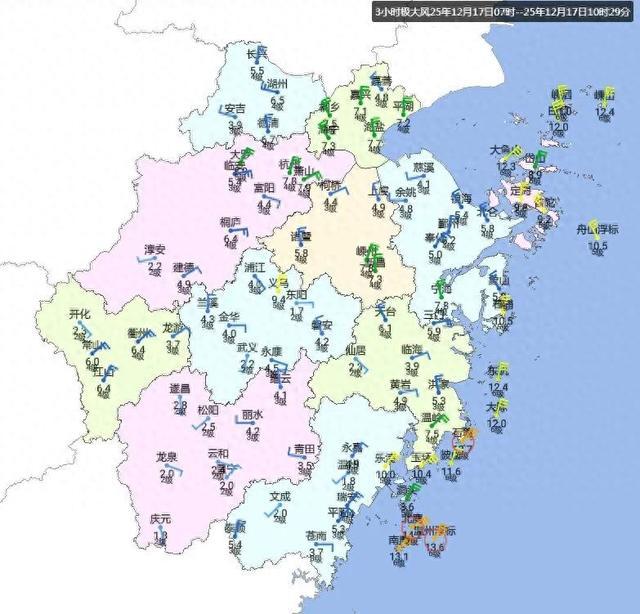Select the 2.2 value under 淳安
The width and height of the screenshot is (640, 614).
point(155,266)
